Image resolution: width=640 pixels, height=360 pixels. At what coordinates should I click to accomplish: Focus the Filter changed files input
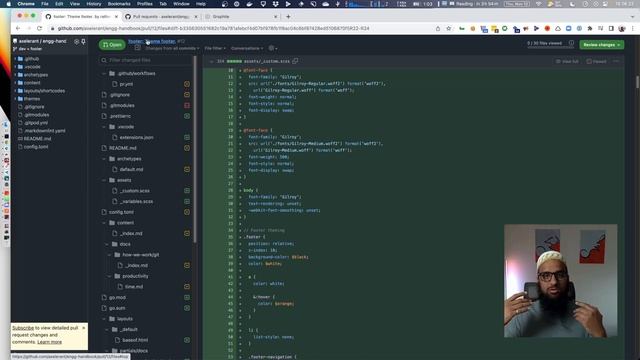point(146,60)
